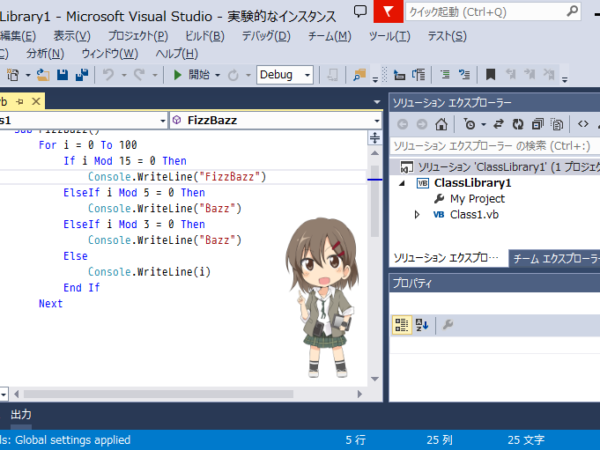Click the 開始 start debugging button
Image resolution: width=600 pixels, height=450 pixels.
pyautogui.click(x=196, y=75)
